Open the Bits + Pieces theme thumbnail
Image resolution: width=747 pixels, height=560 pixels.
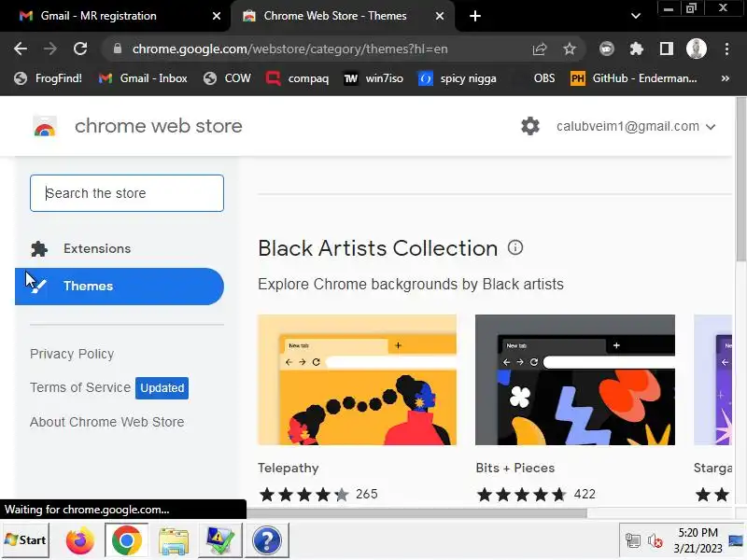point(575,380)
